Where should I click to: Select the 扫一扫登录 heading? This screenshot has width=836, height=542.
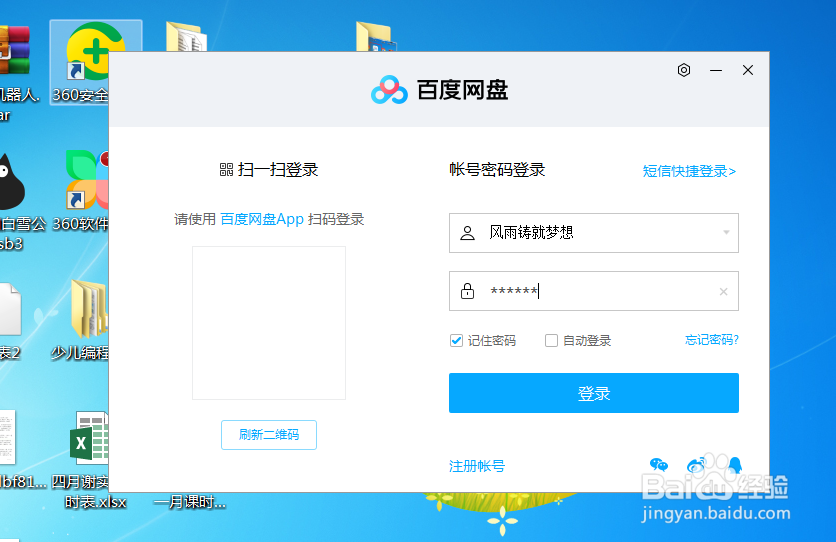pos(277,169)
